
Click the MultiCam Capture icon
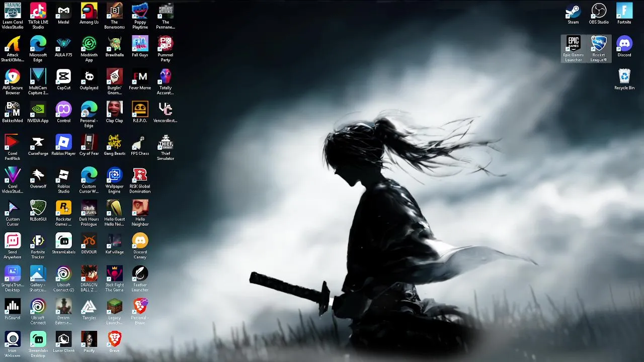38,76
